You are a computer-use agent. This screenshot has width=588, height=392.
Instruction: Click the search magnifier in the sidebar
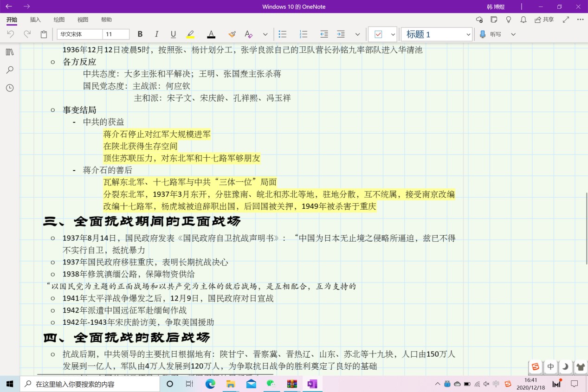pyautogui.click(x=10, y=70)
